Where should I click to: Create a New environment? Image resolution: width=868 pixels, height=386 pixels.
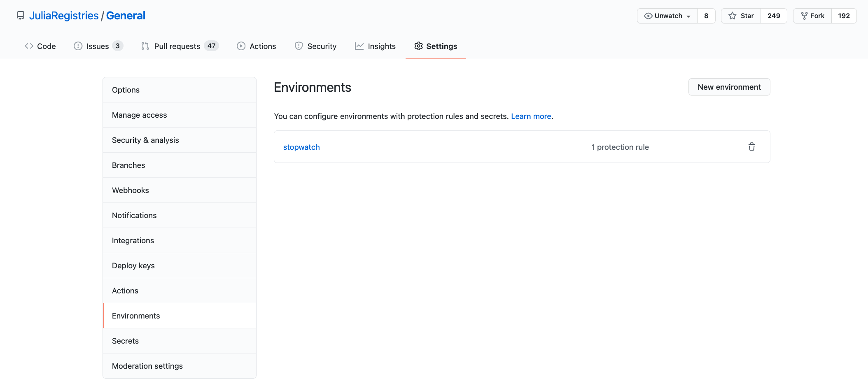click(x=729, y=87)
